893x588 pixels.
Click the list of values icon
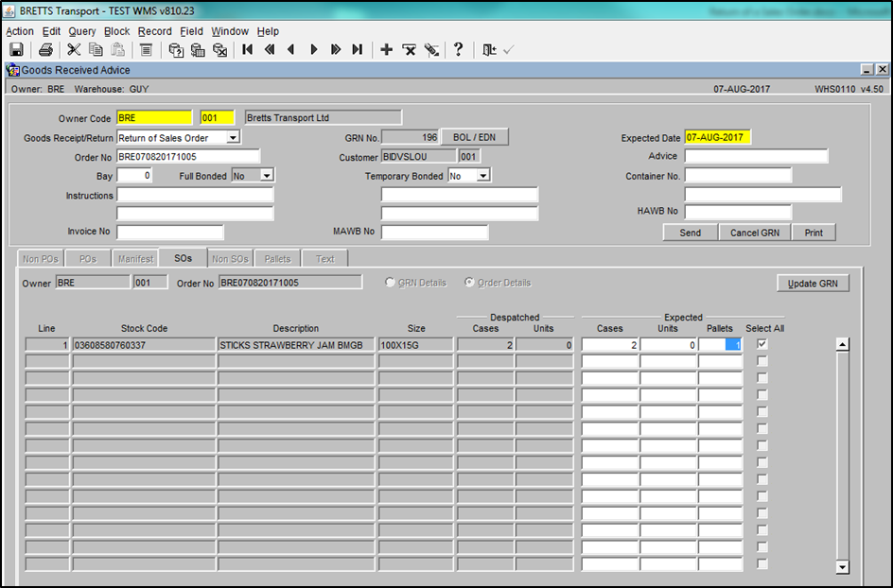[x=146, y=50]
